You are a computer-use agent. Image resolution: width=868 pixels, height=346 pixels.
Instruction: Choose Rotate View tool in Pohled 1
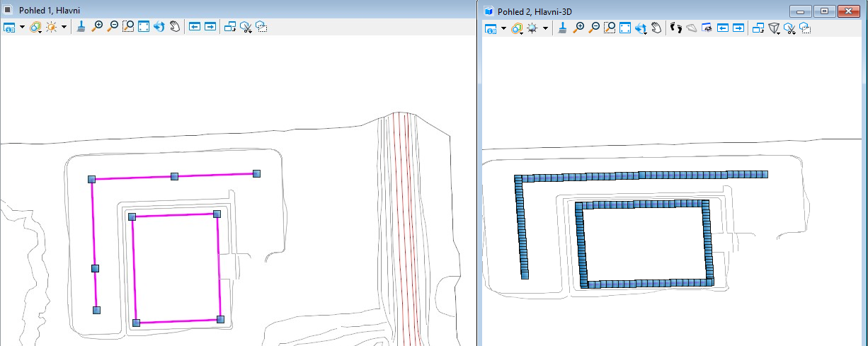point(159,27)
